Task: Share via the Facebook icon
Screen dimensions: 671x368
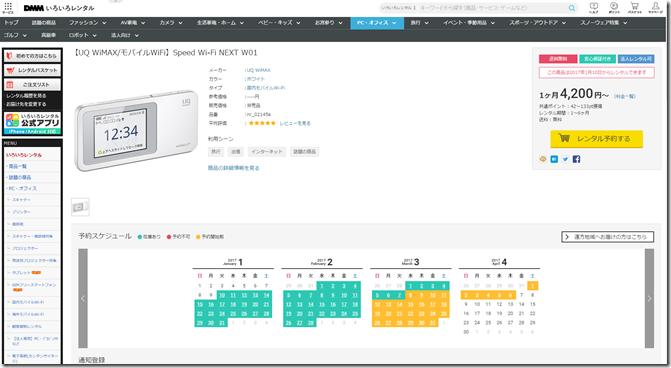Action: (576, 159)
